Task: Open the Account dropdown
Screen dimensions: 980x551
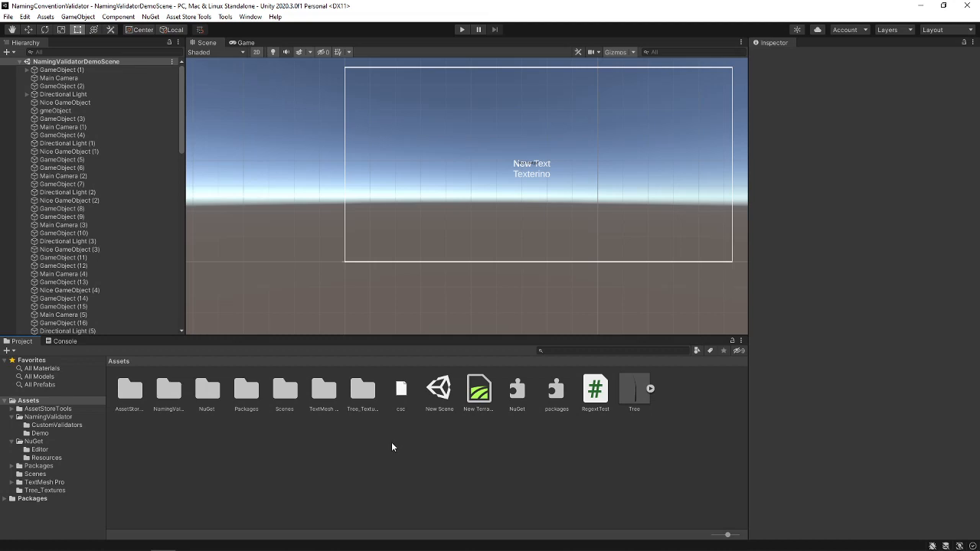Action: (x=850, y=30)
